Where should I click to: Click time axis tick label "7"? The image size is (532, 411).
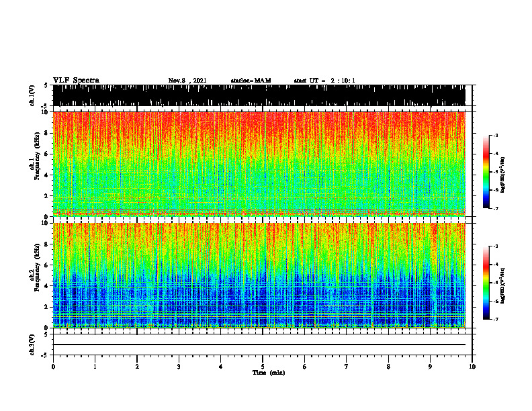(347, 366)
